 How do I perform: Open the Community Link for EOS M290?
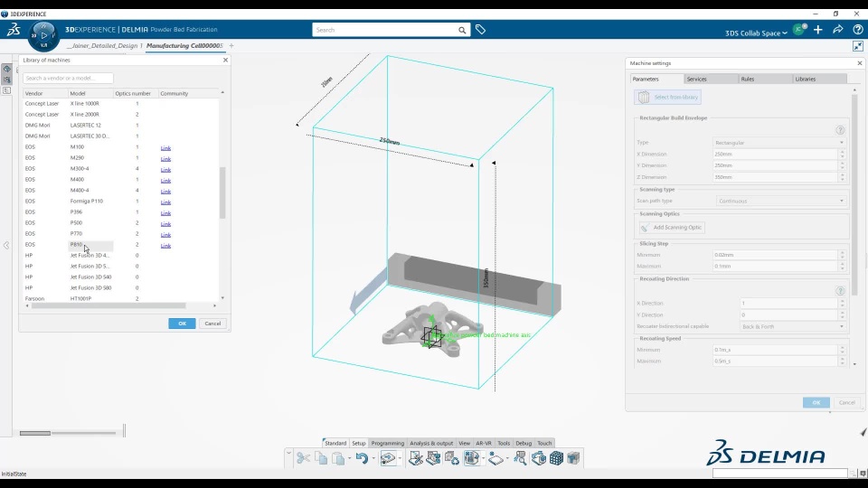(x=165, y=159)
